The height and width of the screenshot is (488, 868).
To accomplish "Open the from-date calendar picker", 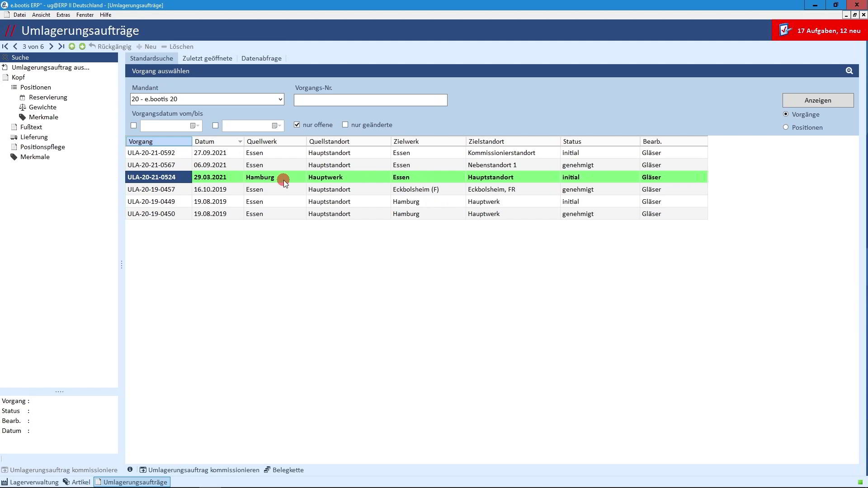I will tap(195, 126).
